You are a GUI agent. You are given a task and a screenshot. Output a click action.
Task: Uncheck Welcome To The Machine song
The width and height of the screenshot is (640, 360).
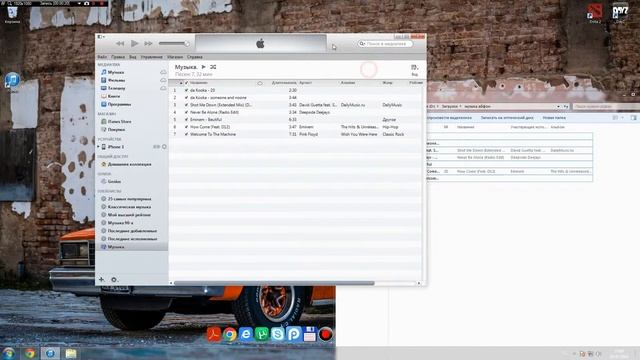[187, 134]
